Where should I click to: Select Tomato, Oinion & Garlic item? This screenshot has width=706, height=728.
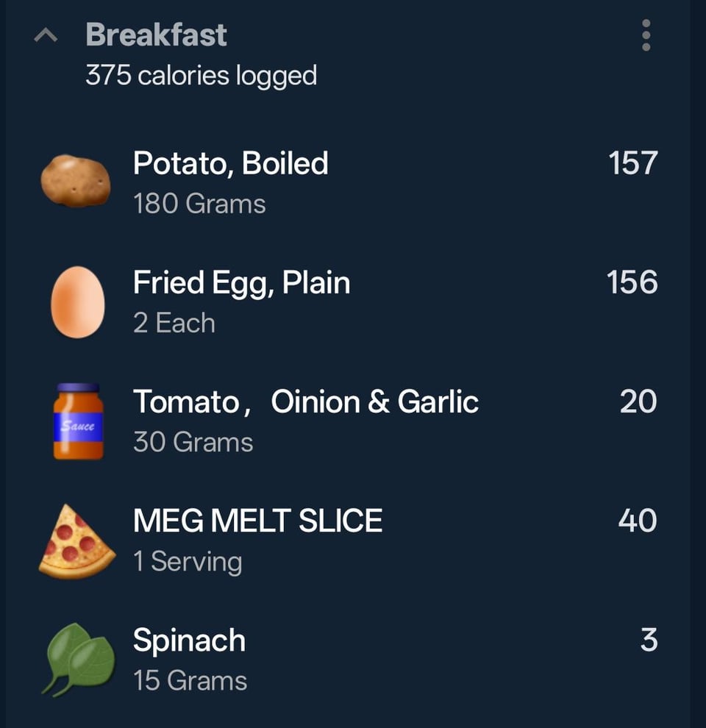click(x=305, y=402)
